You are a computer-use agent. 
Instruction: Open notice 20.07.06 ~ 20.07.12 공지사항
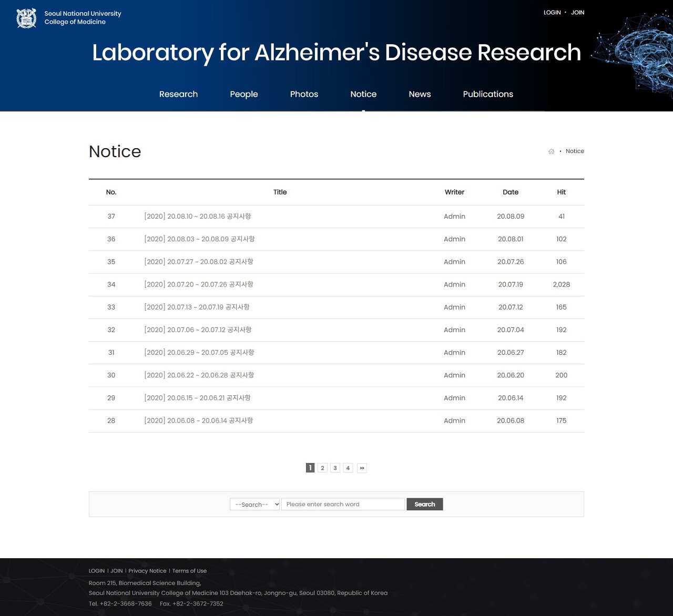198,330
